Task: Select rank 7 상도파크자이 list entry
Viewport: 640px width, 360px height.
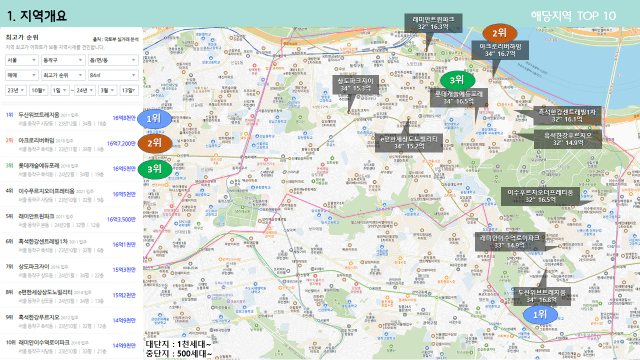Action: pos(71,271)
